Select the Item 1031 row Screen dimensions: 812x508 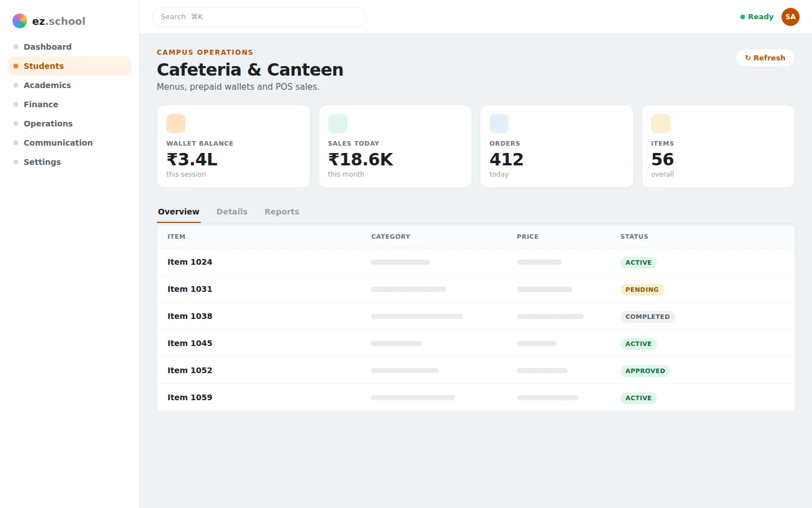click(x=476, y=289)
